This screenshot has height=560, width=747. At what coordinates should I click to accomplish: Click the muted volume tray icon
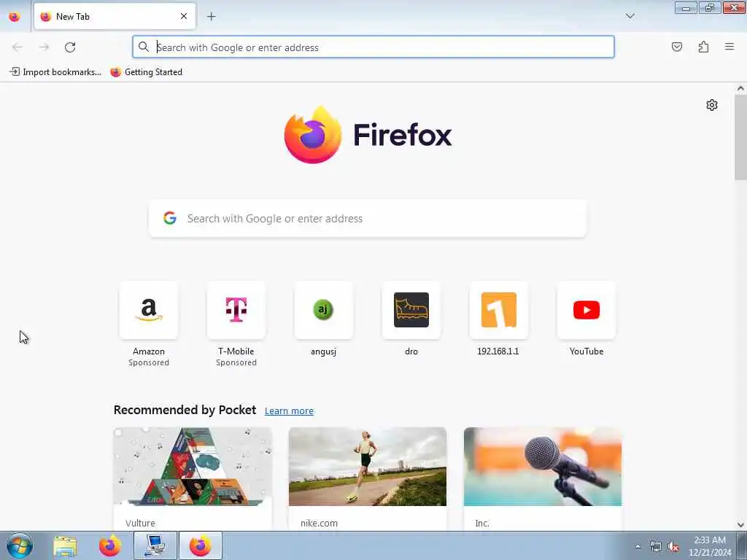click(x=673, y=547)
